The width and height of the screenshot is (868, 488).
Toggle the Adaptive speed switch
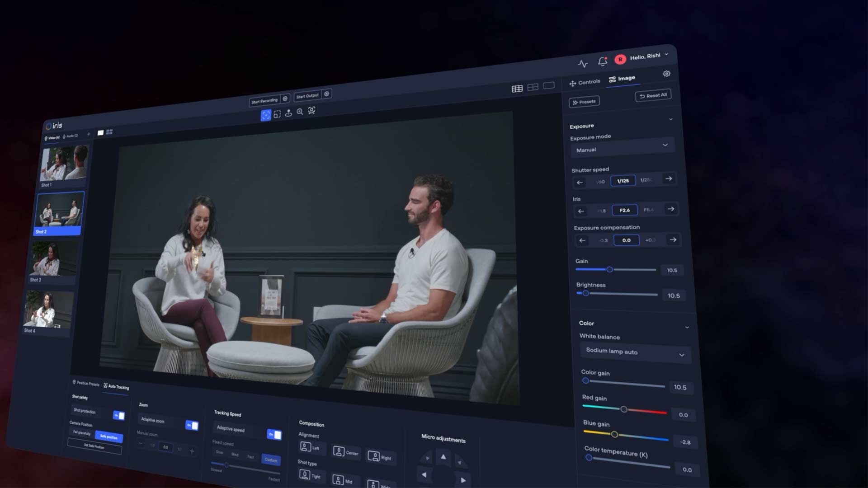click(x=274, y=435)
